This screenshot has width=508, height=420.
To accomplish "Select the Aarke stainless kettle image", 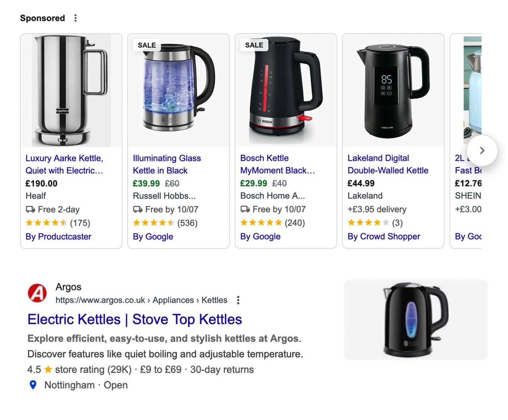I will [71, 91].
